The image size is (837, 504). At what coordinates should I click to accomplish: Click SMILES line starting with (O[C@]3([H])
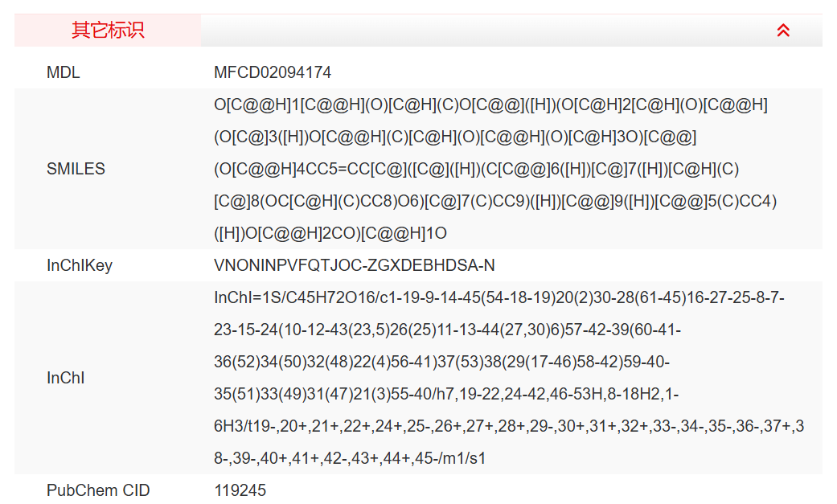[x=455, y=137]
